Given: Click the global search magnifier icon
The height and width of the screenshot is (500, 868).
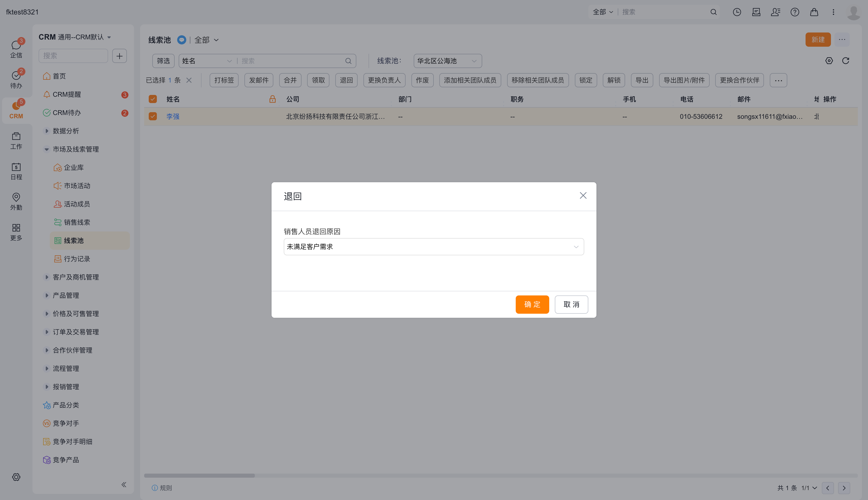Looking at the screenshot, I should [713, 12].
